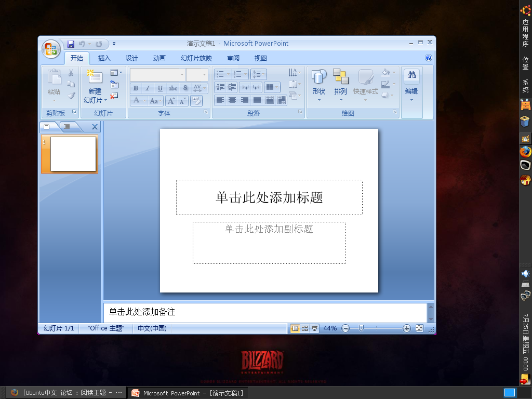Click the Delete slide icon
Viewport: 532px width, 399px height.
tap(114, 96)
